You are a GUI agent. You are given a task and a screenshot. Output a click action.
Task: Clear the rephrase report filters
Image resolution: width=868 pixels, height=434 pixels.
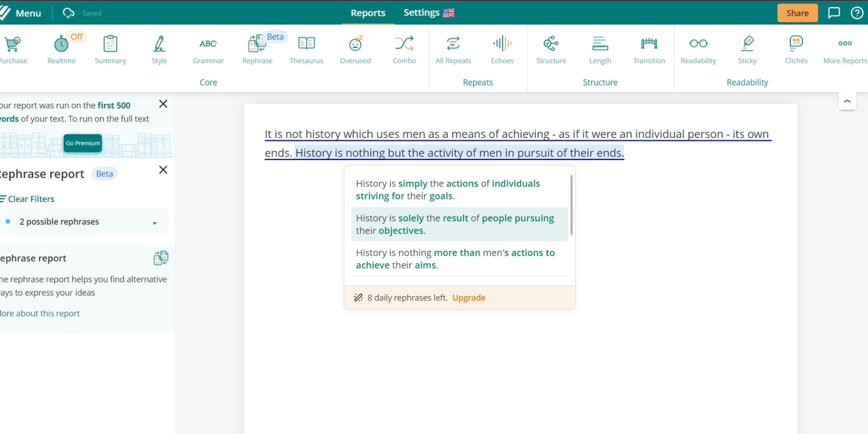point(31,199)
